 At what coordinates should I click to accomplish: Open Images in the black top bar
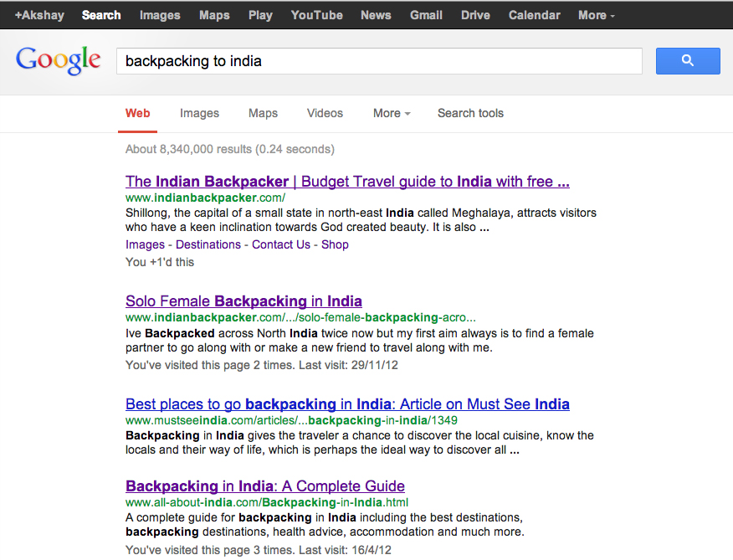tap(160, 15)
